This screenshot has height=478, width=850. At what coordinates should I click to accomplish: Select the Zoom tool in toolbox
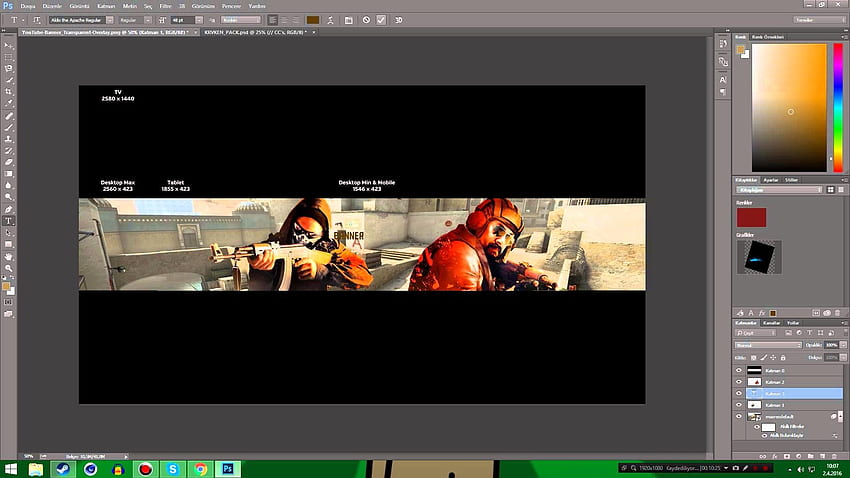9,268
